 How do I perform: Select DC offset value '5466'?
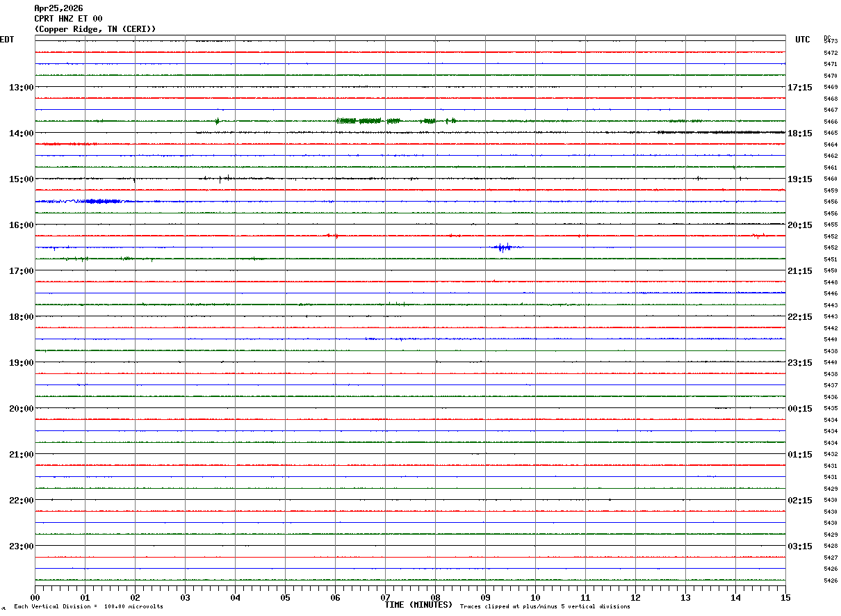[x=830, y=122]
